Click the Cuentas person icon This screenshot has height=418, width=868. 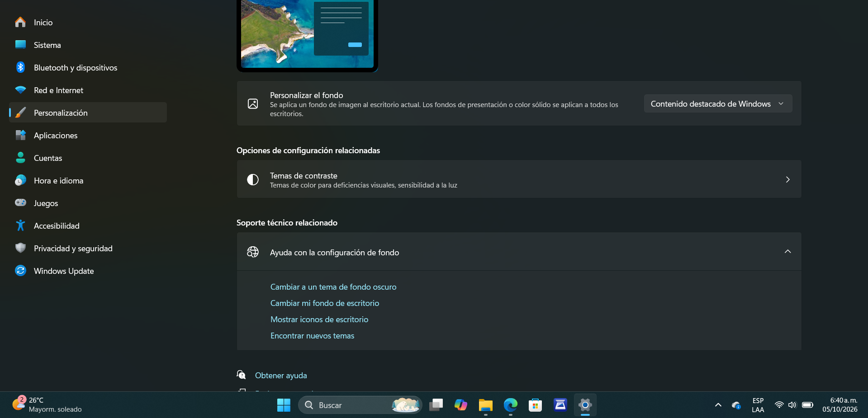20,158
